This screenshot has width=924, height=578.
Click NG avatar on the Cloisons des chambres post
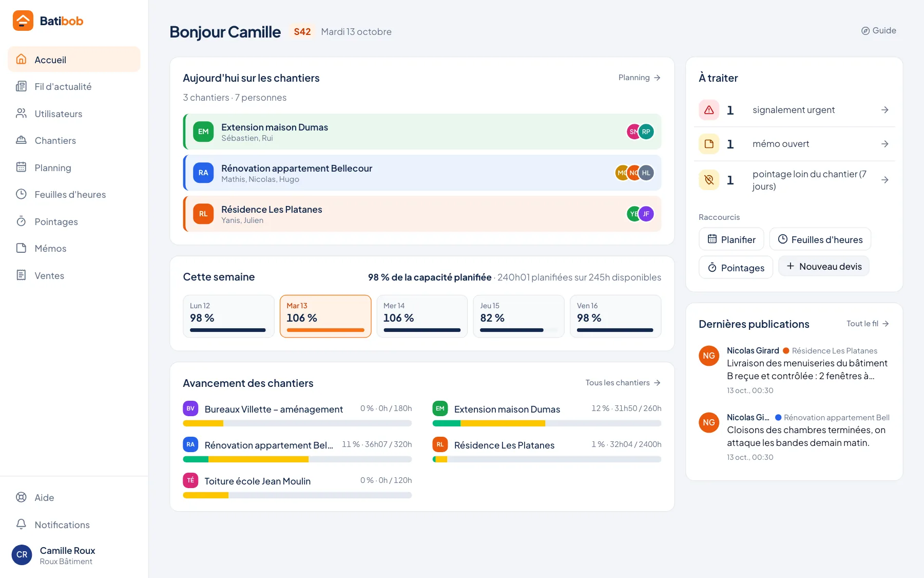click(709, 422)
